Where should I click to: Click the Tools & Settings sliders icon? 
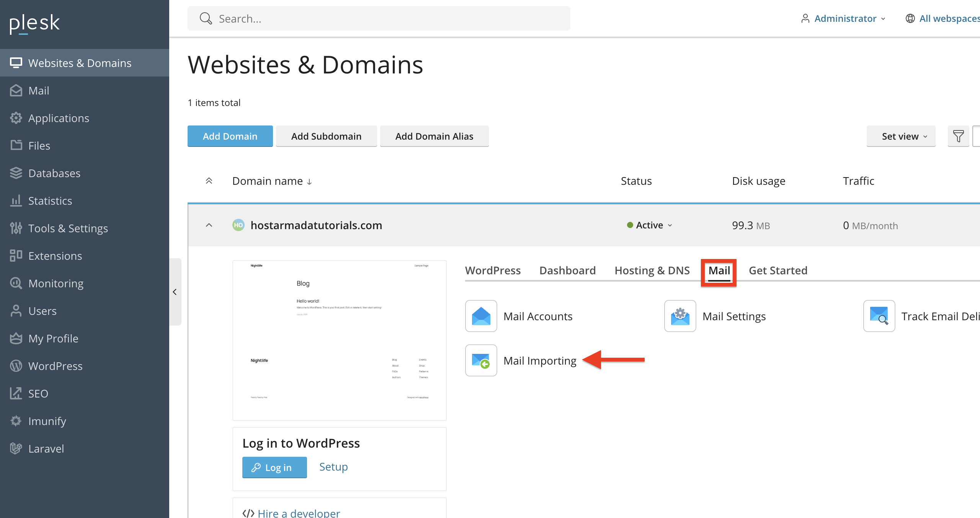point(16,228)
